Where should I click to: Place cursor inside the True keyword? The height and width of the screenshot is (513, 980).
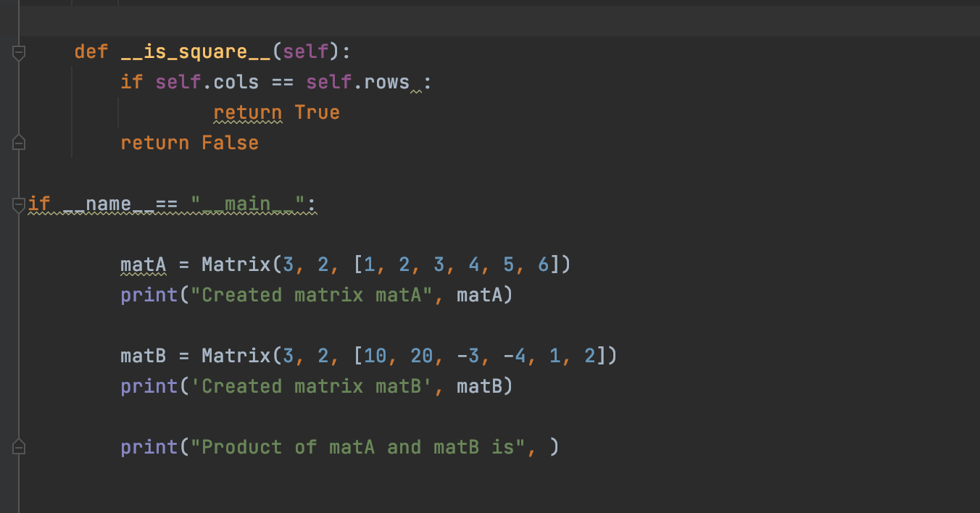pyautogui.click(x=317, y=112)
